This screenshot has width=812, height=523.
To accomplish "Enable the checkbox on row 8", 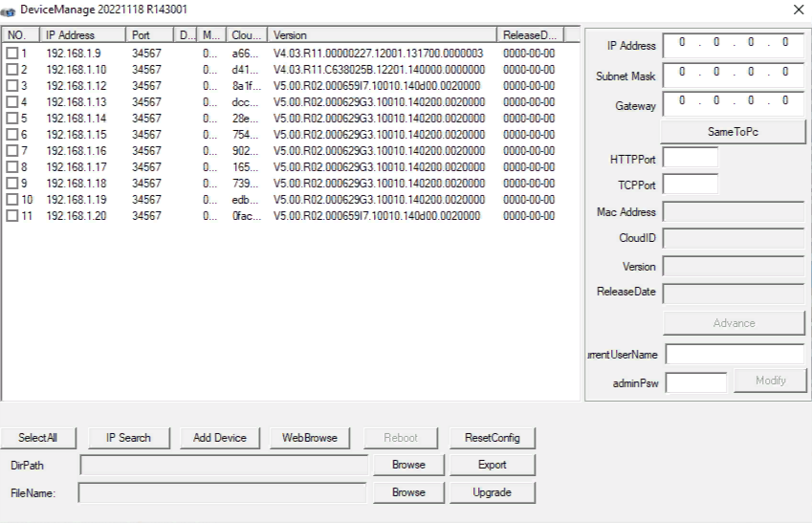I will (x=12, y=167).
